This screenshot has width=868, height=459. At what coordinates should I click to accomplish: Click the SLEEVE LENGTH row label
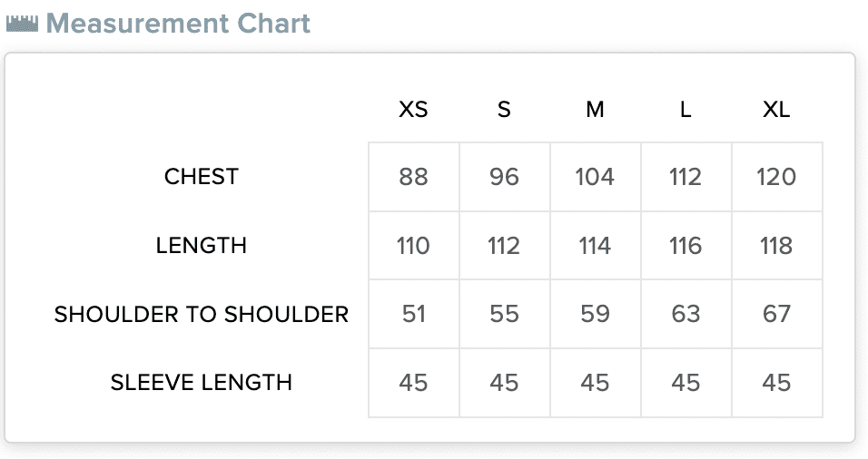(x=202, y=383)
